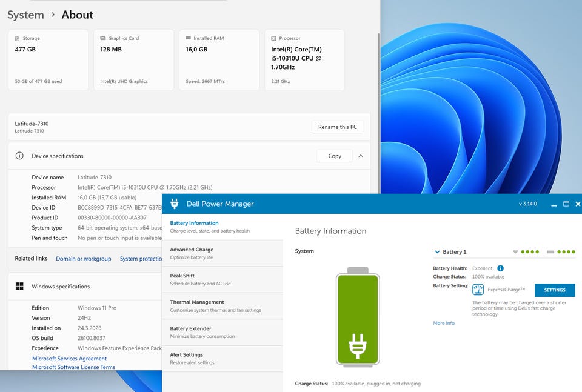Click the version label v 3.14.0
This screenshot has height=392, width=582.
pyautogui.click(x=527, y=204)
